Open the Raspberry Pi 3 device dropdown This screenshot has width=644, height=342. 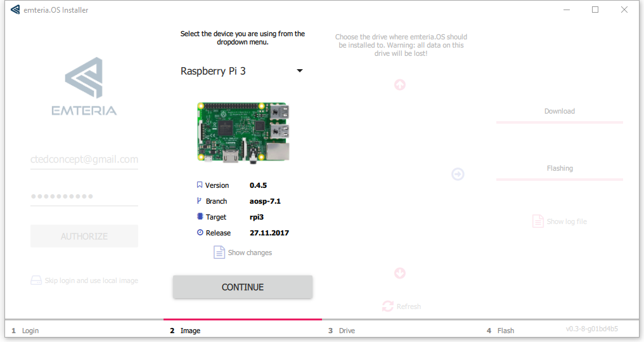coord(241,71)
